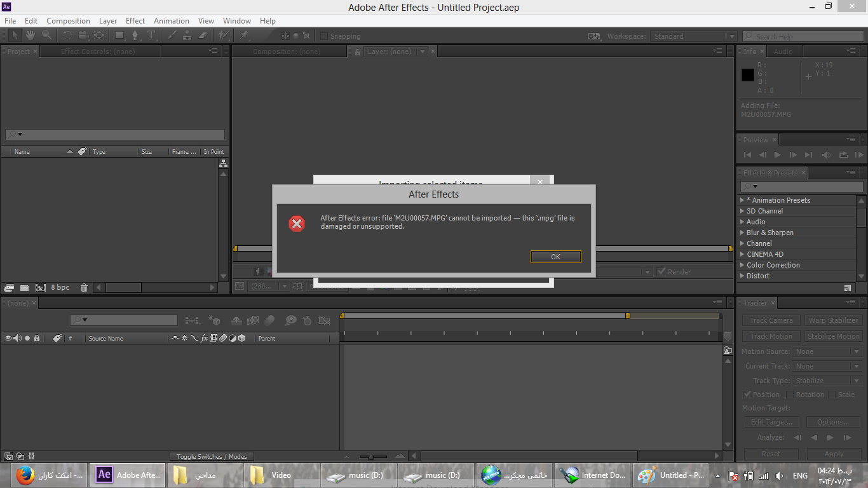
Task: Click the red error icon in dialog
Action: coord(297,223)
